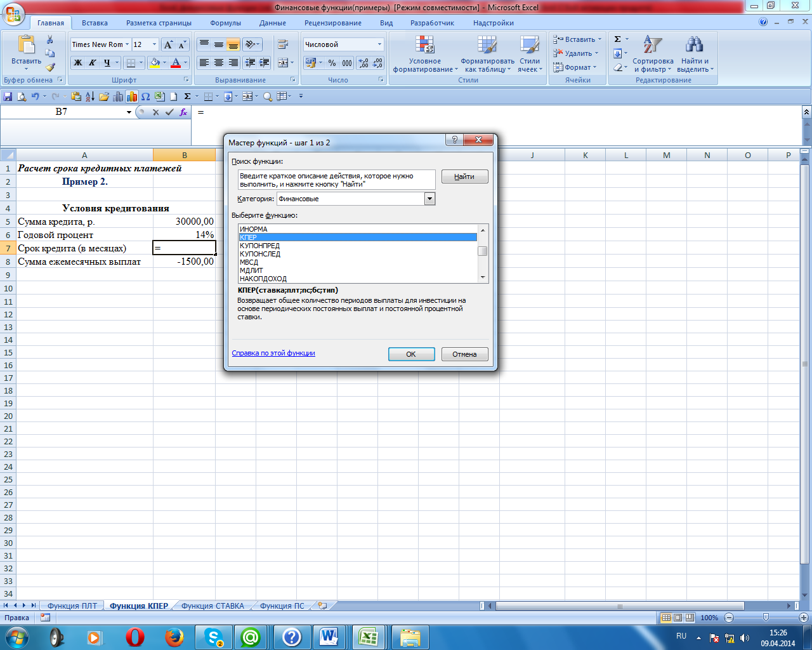This screenshot has height=650, width=812.
Task: Open the Числовой number format dropdown
Action: (380, 44)
